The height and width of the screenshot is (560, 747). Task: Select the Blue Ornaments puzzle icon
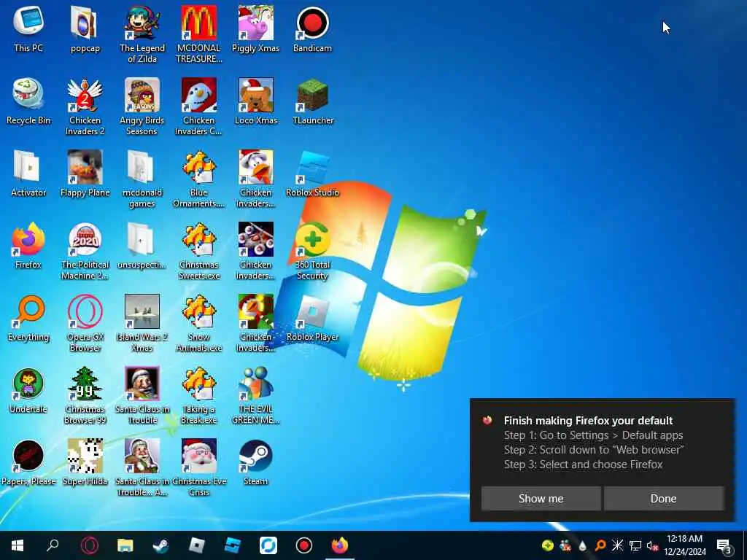(198, 179)
